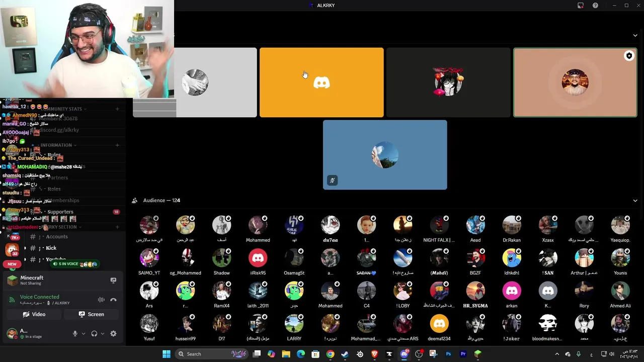The width and height of the screenshot is (644, 362).
Task: Launch Photoshop from the taskbar
Action: 448,354
